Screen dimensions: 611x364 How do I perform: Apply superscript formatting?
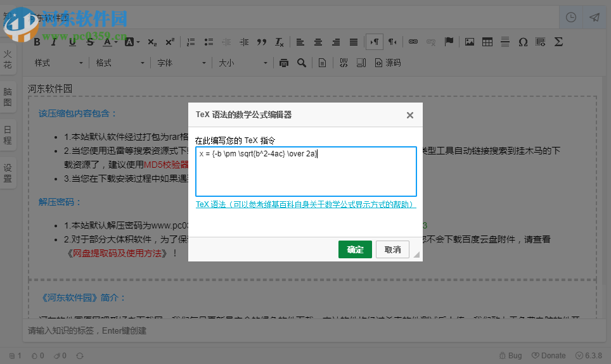(170, 42)
